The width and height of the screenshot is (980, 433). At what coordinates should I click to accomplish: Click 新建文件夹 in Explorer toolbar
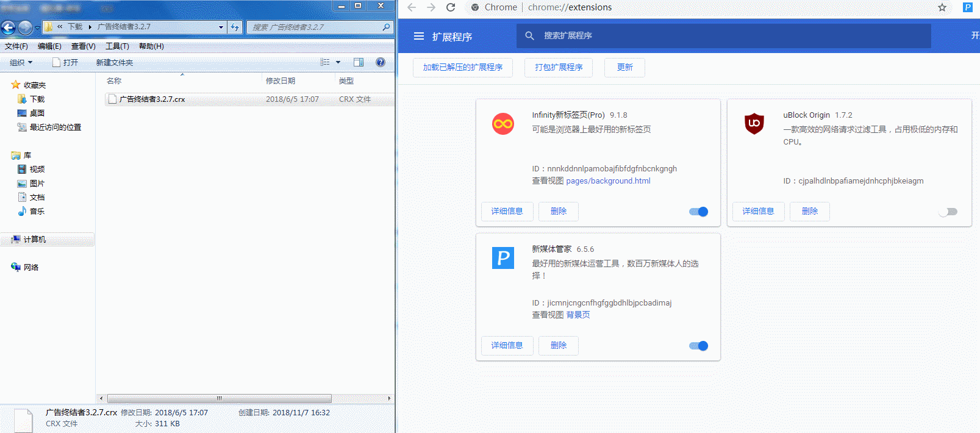[x=115, y=62]
